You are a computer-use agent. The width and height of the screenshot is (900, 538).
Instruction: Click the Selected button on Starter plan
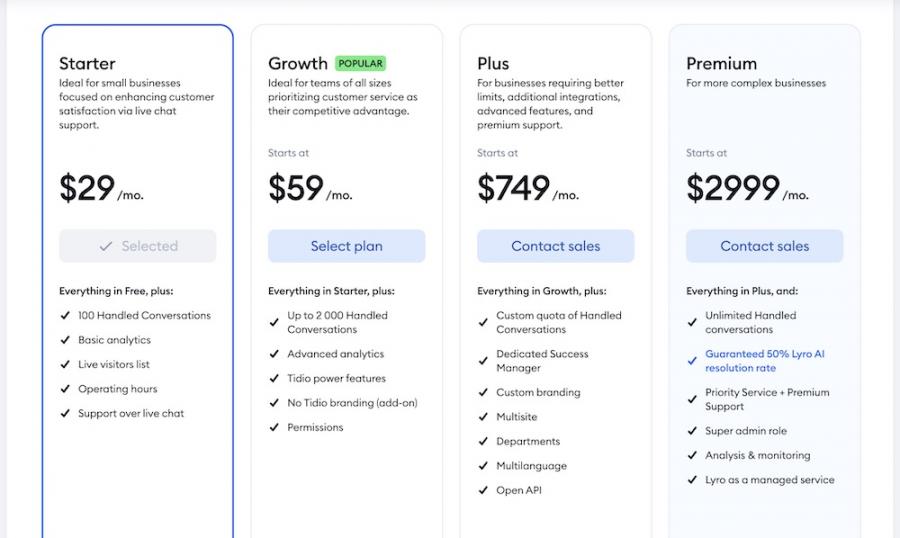tap(138, 246)
